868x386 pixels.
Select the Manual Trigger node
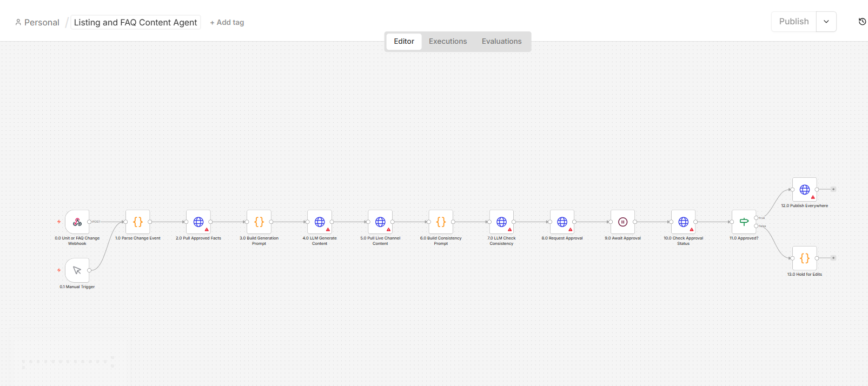point(77,270)
